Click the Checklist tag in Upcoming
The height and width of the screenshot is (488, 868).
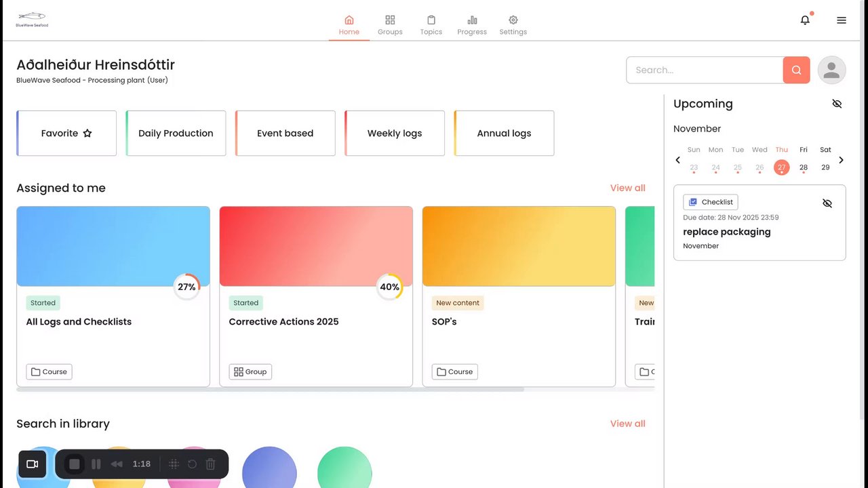click(x=711, y=202)
